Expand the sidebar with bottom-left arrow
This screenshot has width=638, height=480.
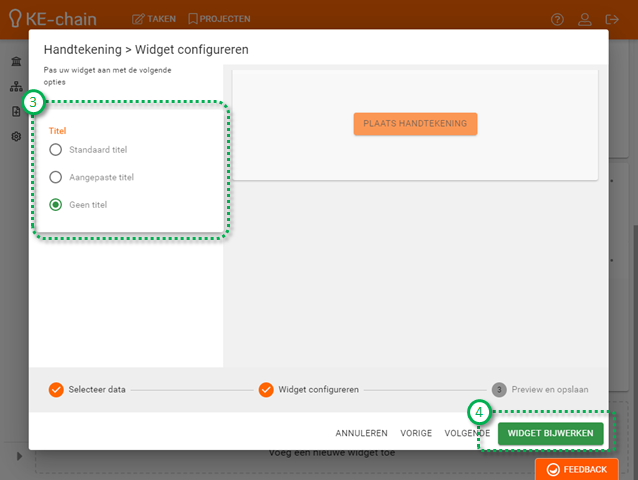pyautogui.click(x=18, y=457)
